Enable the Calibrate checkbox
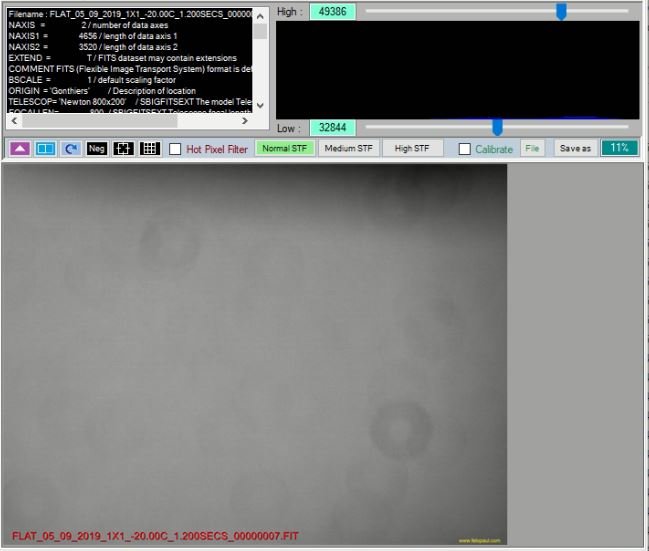Screen dimensions: 649x551 pyautogui.click(x=465, y=149)
